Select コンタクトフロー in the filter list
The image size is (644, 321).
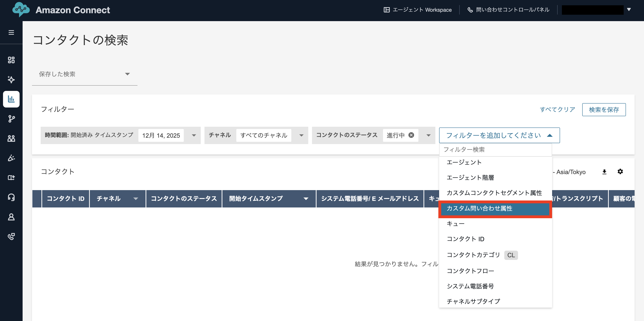point(470,271)
